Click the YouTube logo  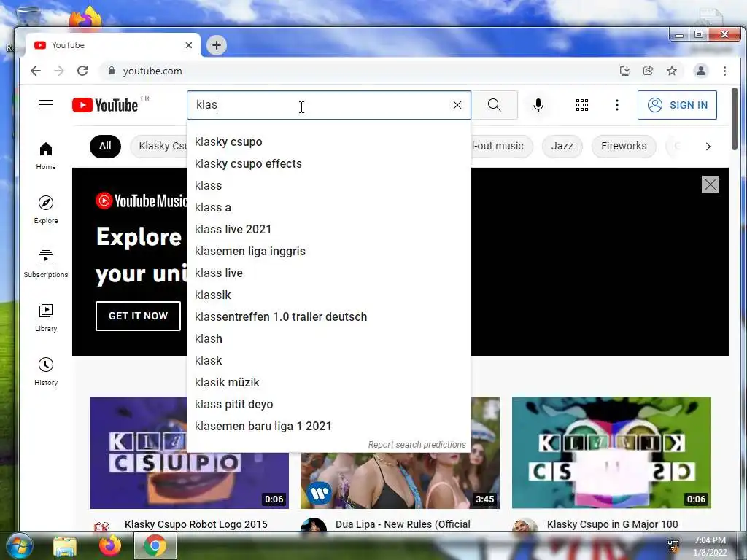tap(105, 105)
